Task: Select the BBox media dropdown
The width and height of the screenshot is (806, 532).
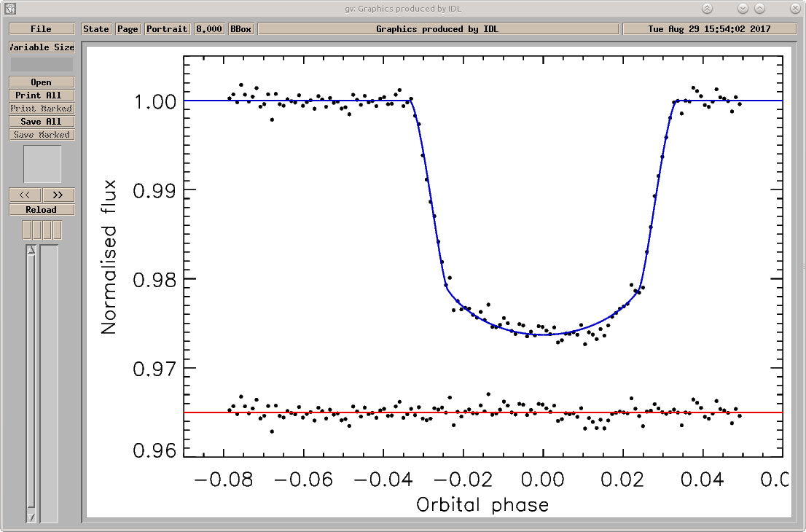Action: pyautogui.click(x=241, y=28)
